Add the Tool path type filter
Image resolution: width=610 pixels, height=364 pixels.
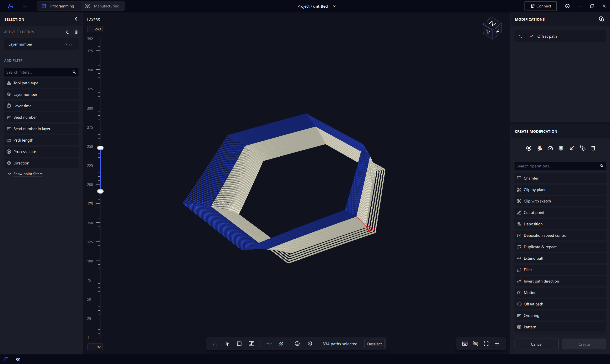click(x=41, y=83)
